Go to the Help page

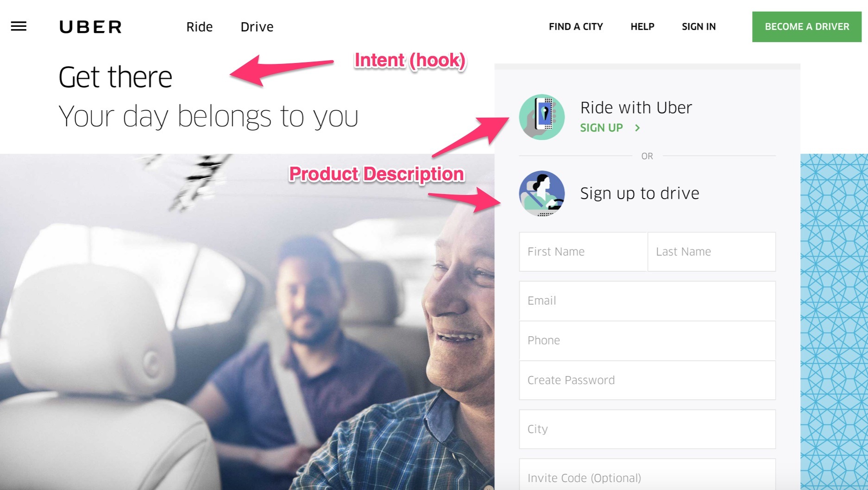coord(642,27)
